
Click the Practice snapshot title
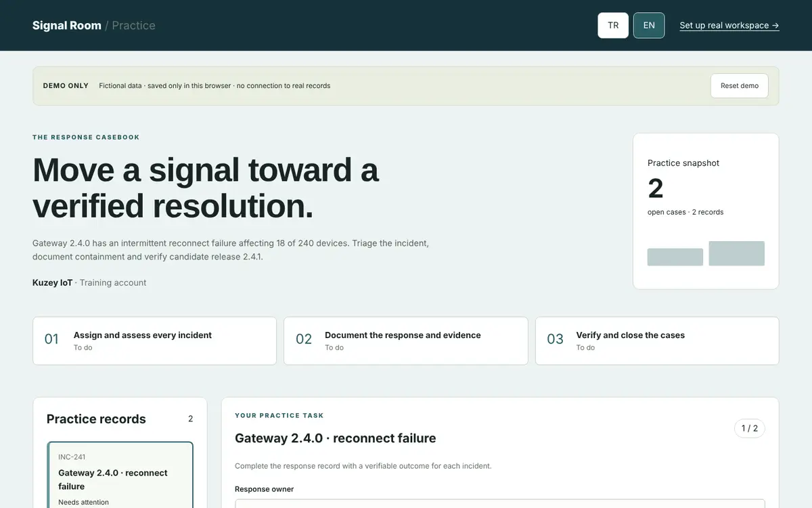(x=683, y=163)
